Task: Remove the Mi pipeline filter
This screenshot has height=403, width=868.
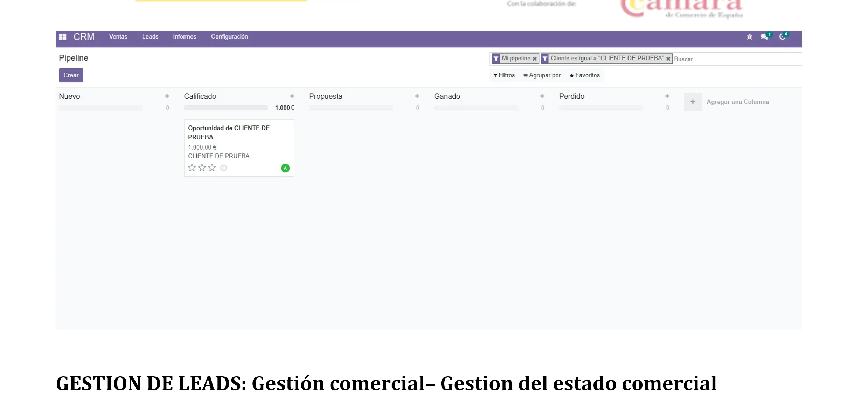Action: point(535,59)
